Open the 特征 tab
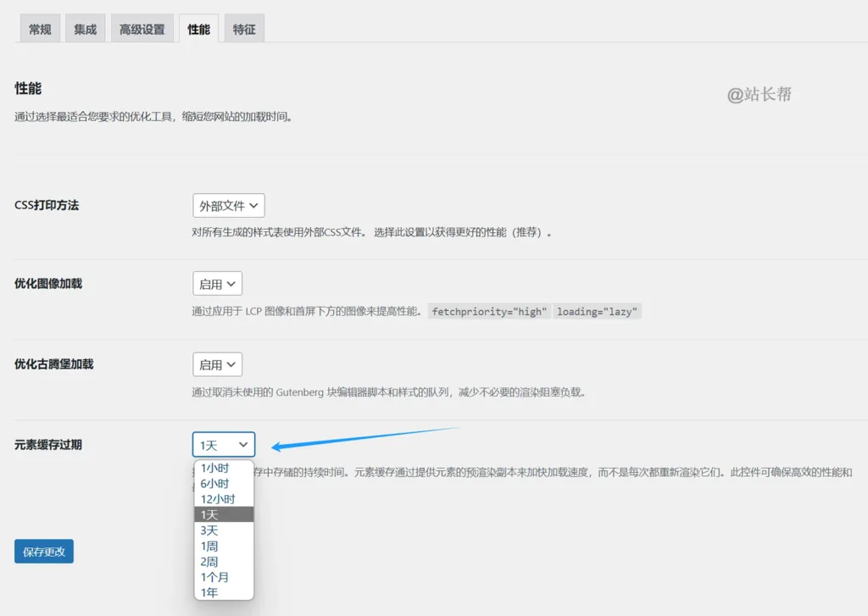 point(244,27)
